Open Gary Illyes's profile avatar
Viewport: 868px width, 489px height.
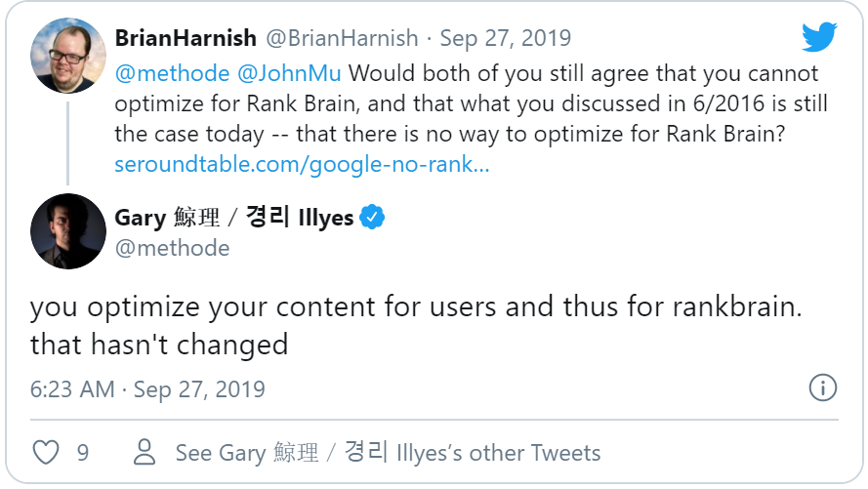pos(68,230)
